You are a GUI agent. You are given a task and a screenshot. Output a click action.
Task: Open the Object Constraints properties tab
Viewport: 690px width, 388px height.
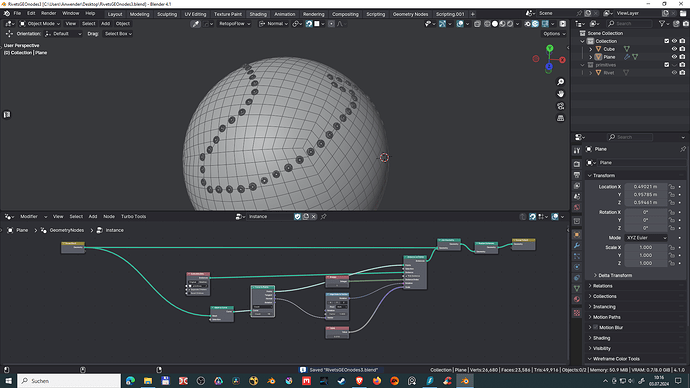coord(577,278)
